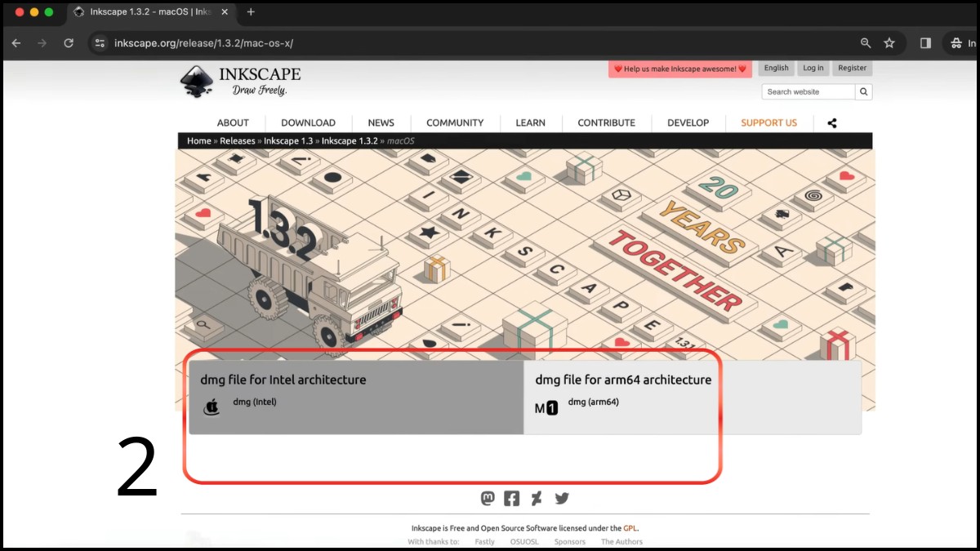Click the Register button
Viewport: 980px width, 551px height.
852,69
